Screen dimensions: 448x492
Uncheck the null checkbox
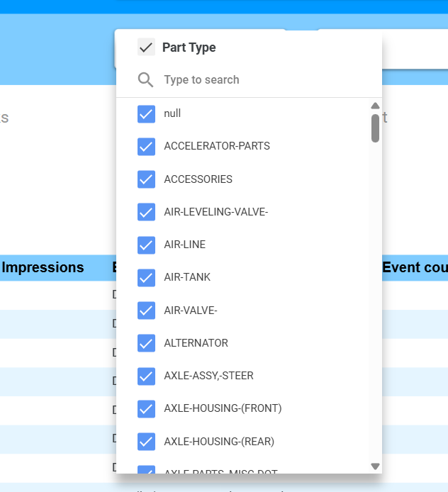tap(146, 113)
